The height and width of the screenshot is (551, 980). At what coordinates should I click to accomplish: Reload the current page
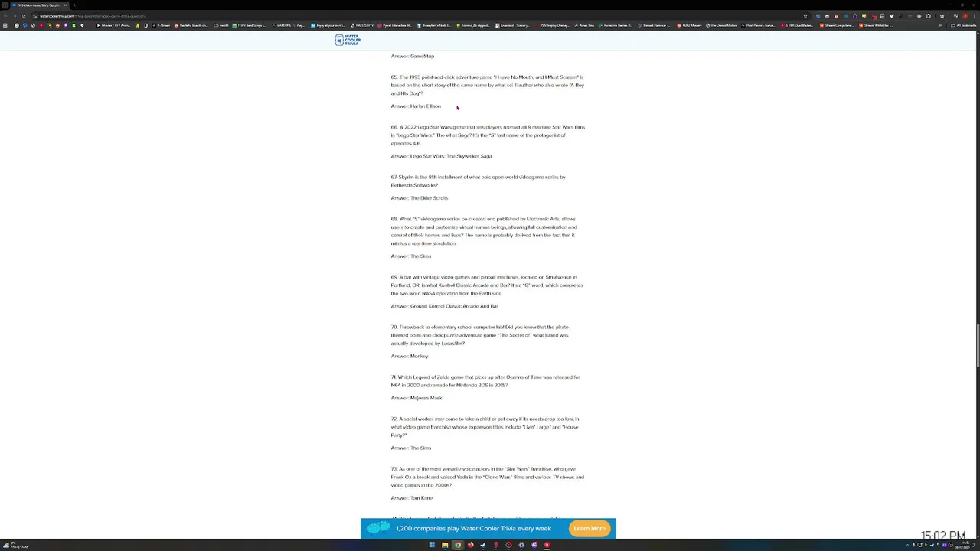tap(24, 16)
